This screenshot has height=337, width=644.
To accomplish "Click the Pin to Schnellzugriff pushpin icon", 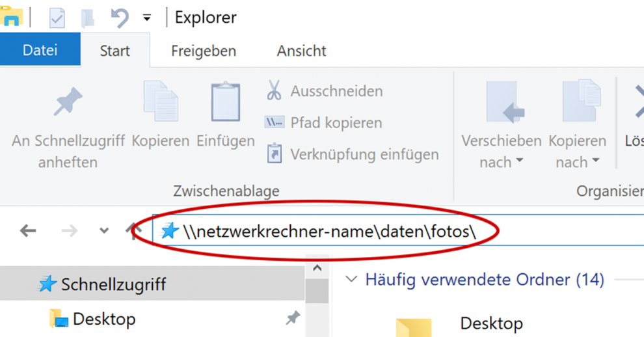I will pyautogui.click(x=68, y=103).
